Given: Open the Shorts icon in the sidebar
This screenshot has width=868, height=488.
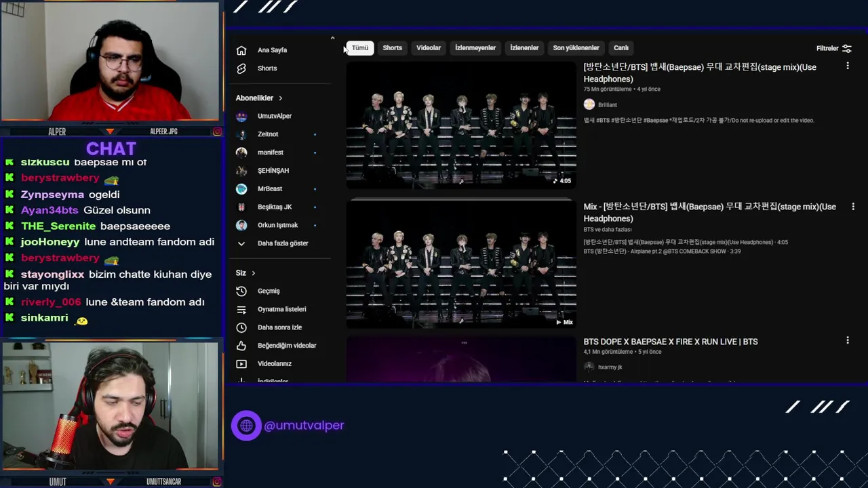Looking at the screenshot, I should point(241,68).
